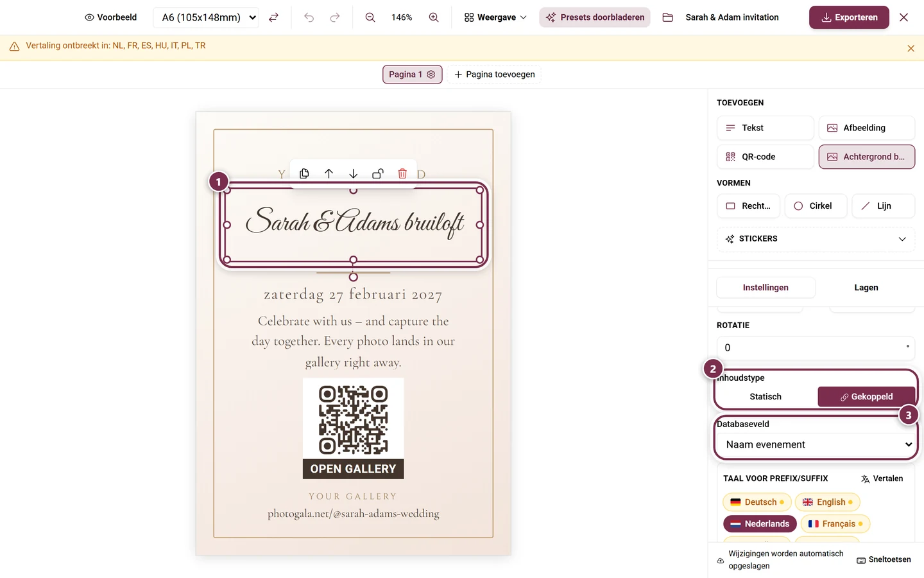
Task: Move the element down one layer
Action: (353, 173)
